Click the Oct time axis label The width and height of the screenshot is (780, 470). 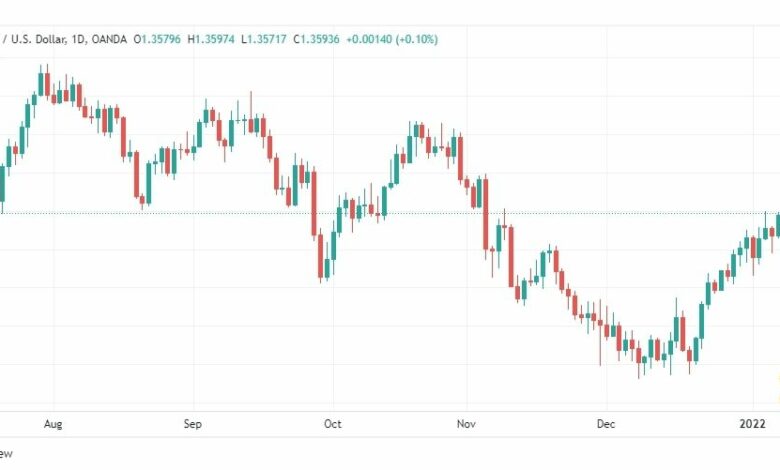(333, 424)
